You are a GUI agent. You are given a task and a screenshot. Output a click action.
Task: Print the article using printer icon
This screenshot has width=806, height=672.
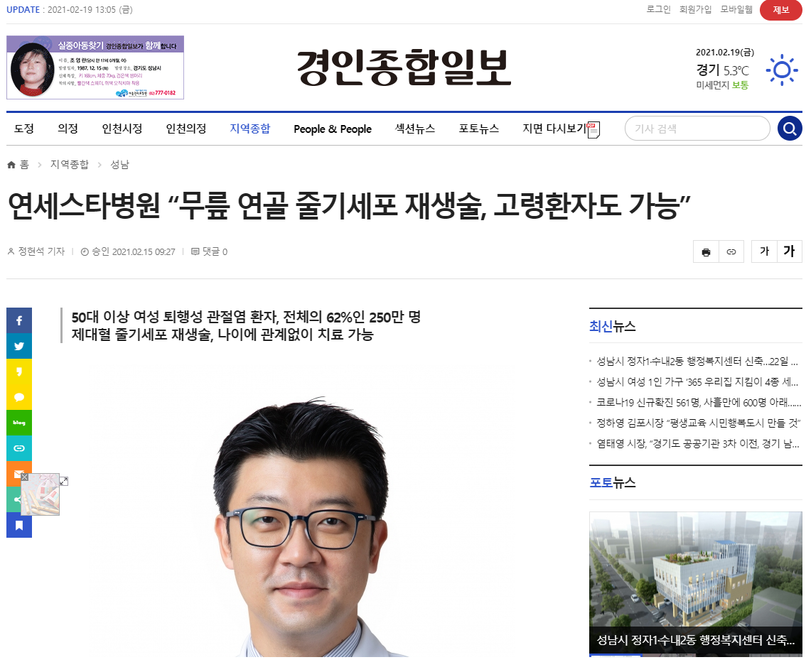pyautogui.click(x=706, y=252)
